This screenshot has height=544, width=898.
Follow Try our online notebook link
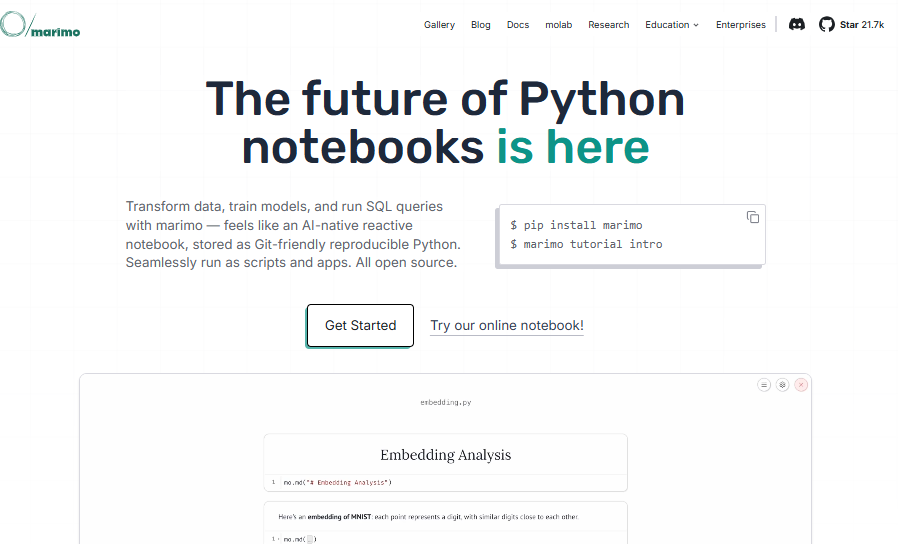(507, 325)
